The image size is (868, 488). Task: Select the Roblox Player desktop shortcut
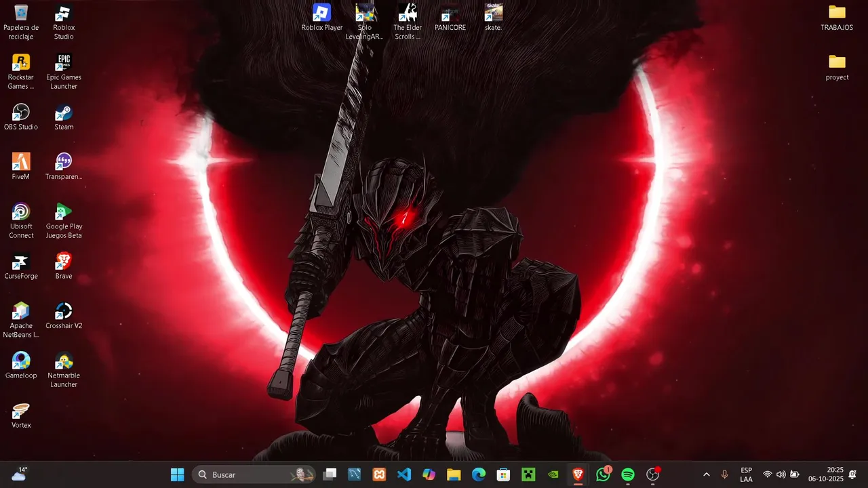322,18
